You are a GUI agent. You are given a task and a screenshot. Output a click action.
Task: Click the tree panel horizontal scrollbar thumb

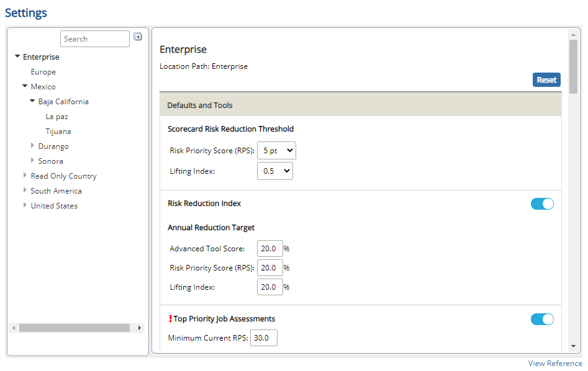[x=75, y=328]
